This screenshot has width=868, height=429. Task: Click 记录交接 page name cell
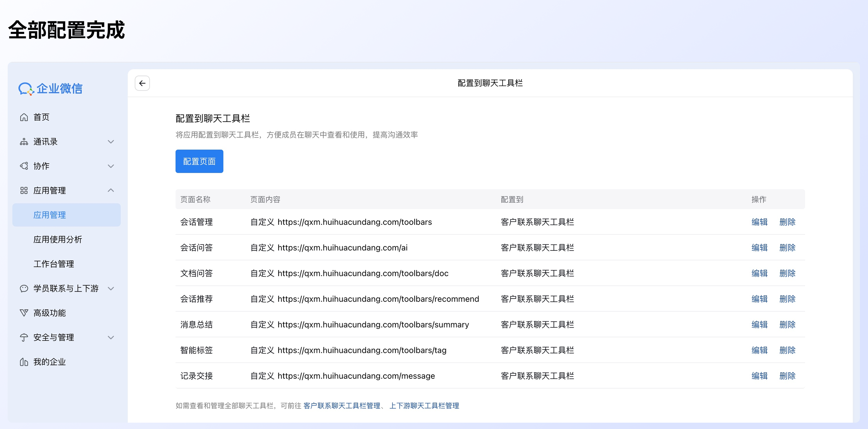coord(196,376)
